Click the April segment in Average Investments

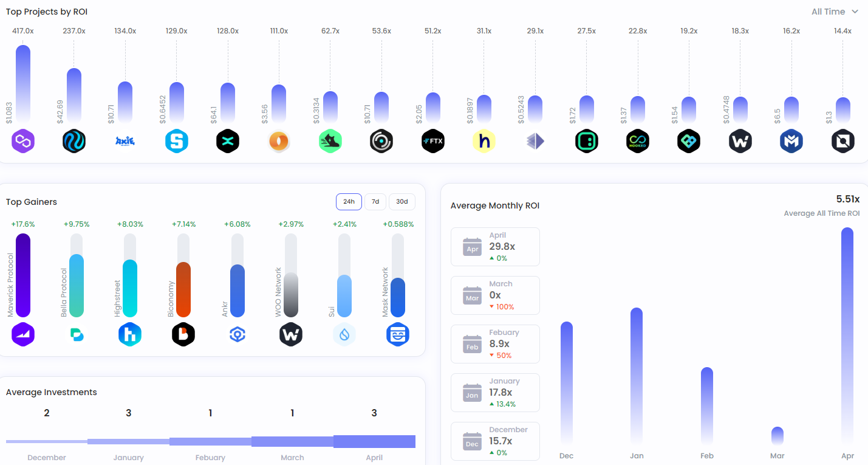(374, 442)
